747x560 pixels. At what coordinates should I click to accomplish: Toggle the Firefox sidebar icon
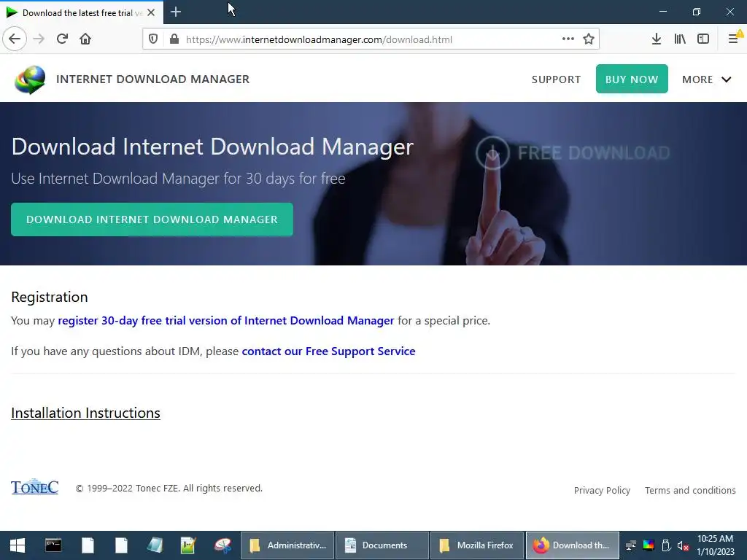[x=703, y=39]
